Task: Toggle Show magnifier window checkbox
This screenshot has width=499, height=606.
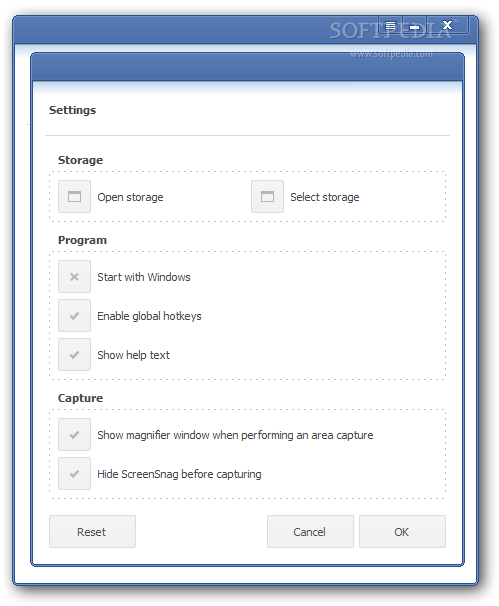Action: [x=74, y=434]
